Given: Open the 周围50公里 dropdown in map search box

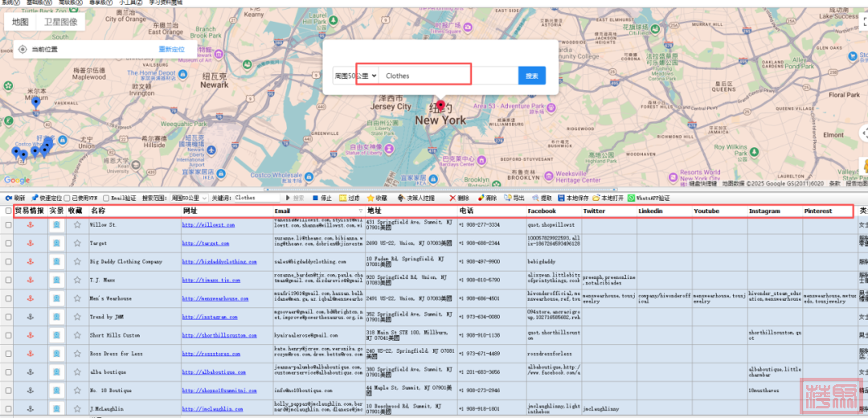Looking at the screenshot, I should pyautogui.click(x=356, y=76).
